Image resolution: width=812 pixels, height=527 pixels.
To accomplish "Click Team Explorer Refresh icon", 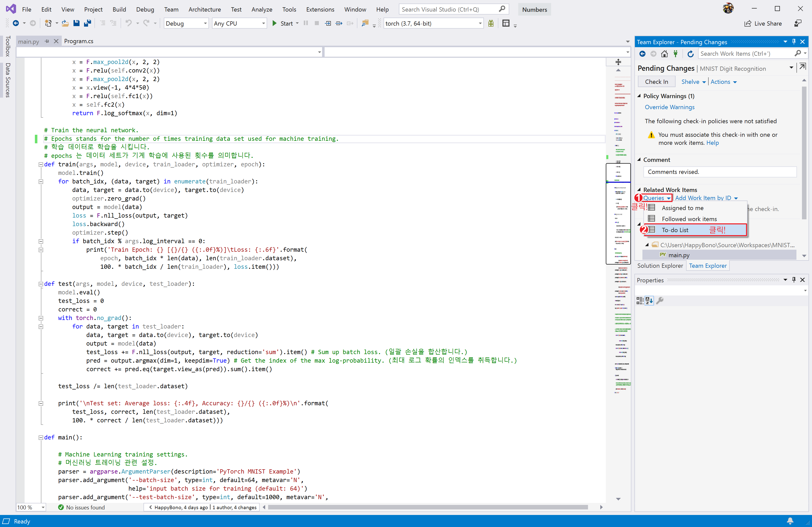I will pos(690,54).
